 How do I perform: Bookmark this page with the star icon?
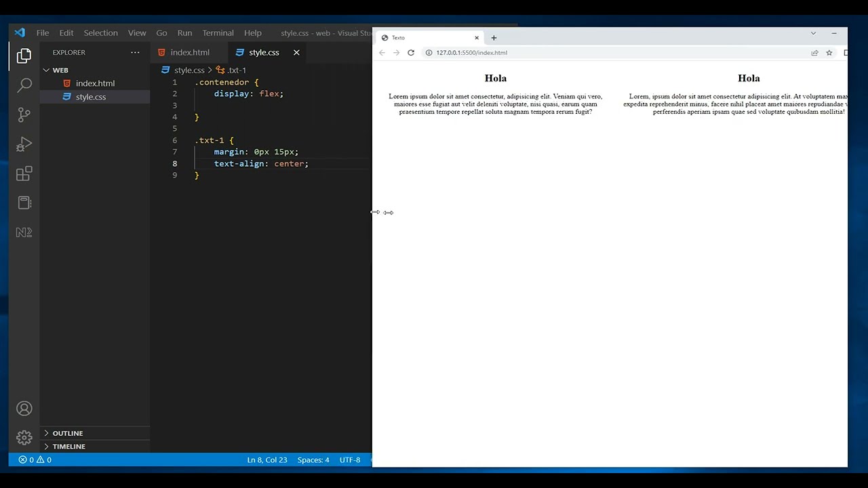(829, 53)
